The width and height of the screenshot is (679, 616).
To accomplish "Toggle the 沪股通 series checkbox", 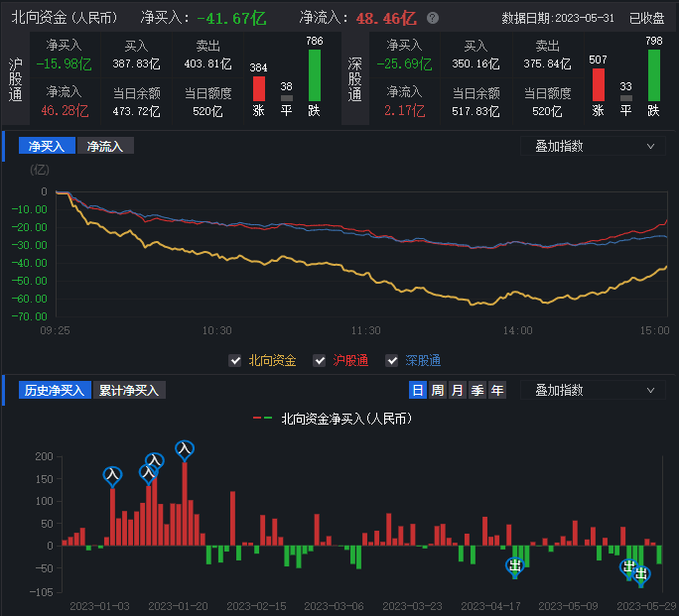I will click(320, 361).
